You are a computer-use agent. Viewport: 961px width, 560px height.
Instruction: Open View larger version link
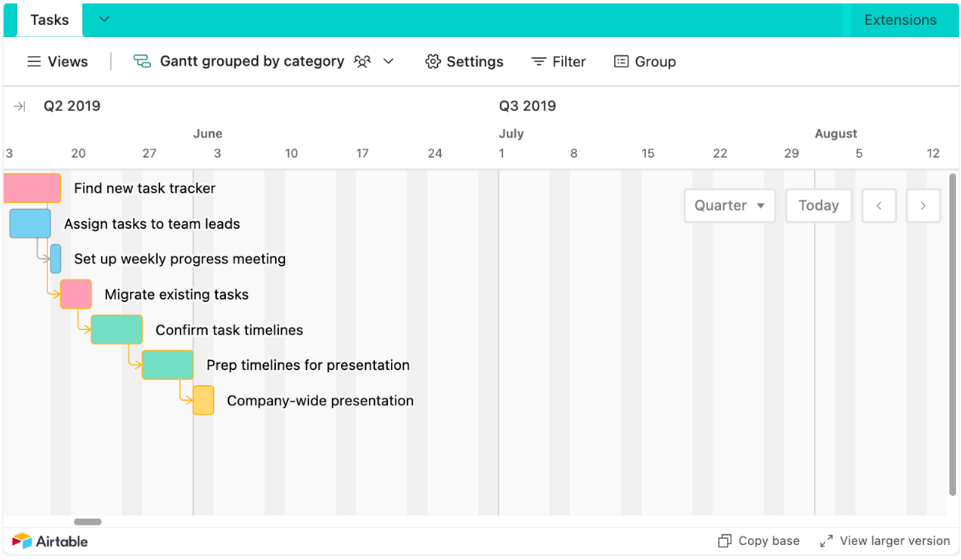tap(895, 541)
